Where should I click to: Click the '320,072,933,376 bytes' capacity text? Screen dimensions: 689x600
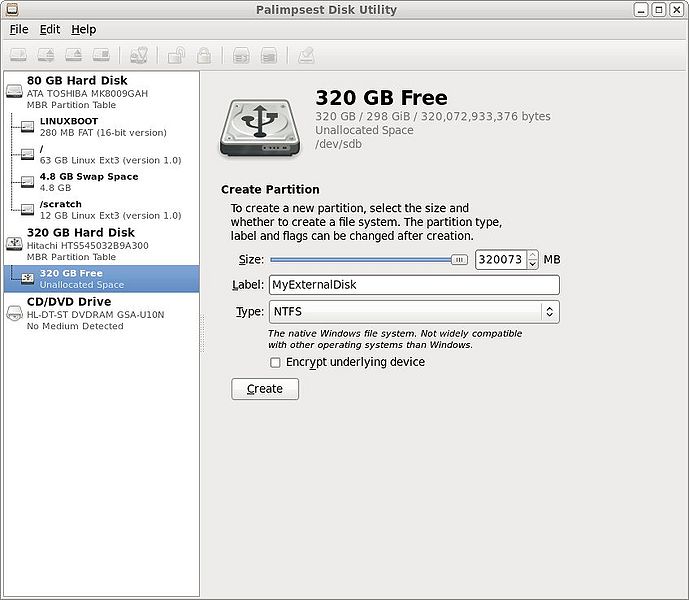pyautogui.click(x=486, y=116)
